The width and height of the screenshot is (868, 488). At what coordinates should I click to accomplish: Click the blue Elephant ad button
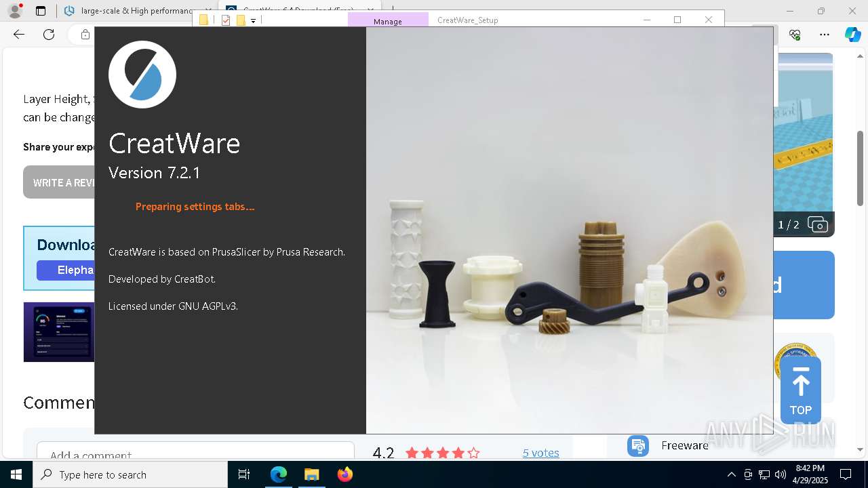(66, 270)
